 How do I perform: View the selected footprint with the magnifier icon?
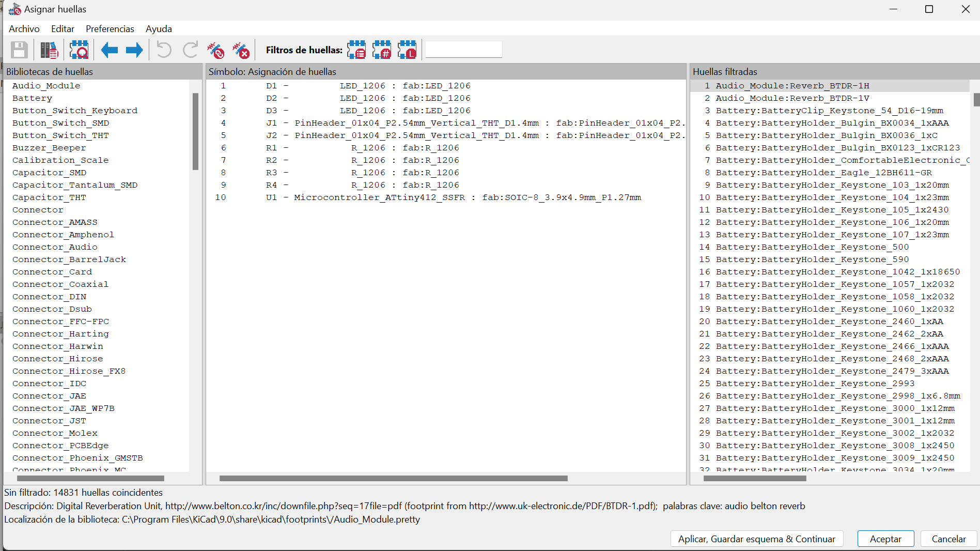click(x=79, y=50)
